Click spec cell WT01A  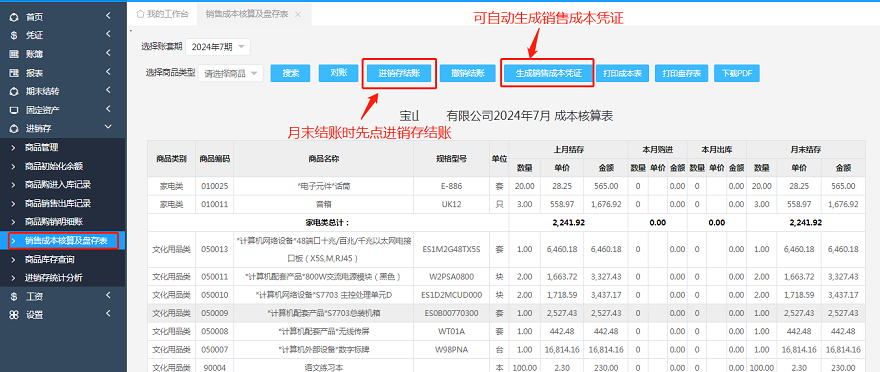tap(452, 331)
